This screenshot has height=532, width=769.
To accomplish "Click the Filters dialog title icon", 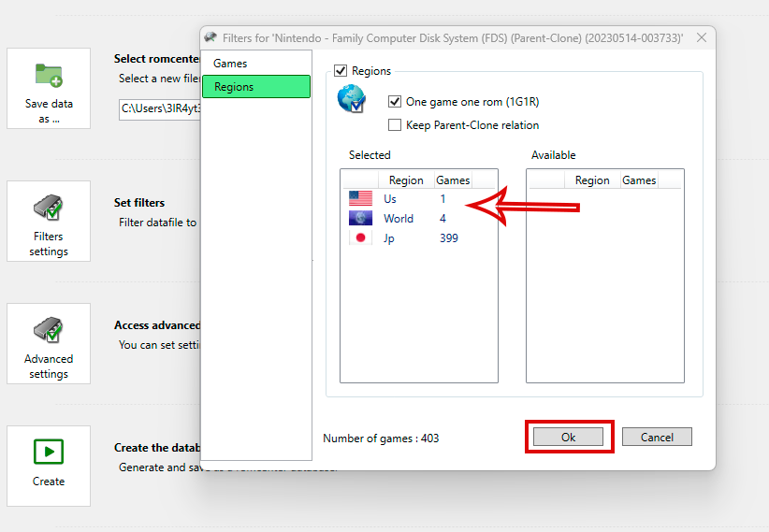I will click(210, 37).
